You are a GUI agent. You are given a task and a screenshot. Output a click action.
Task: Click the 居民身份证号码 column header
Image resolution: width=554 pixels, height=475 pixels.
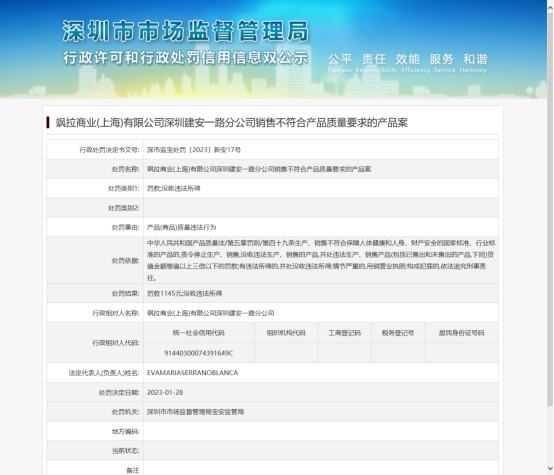coord(461,333)
